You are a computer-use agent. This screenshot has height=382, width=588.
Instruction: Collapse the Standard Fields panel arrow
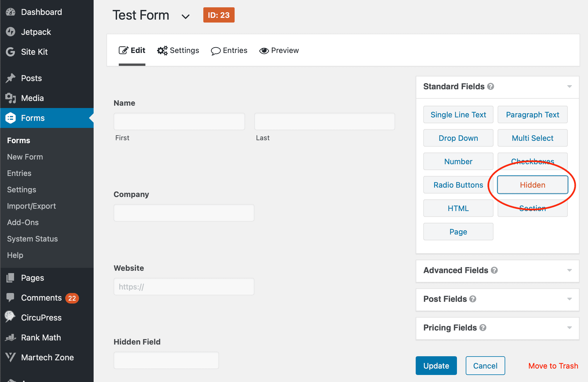click(x=569, y=86)
